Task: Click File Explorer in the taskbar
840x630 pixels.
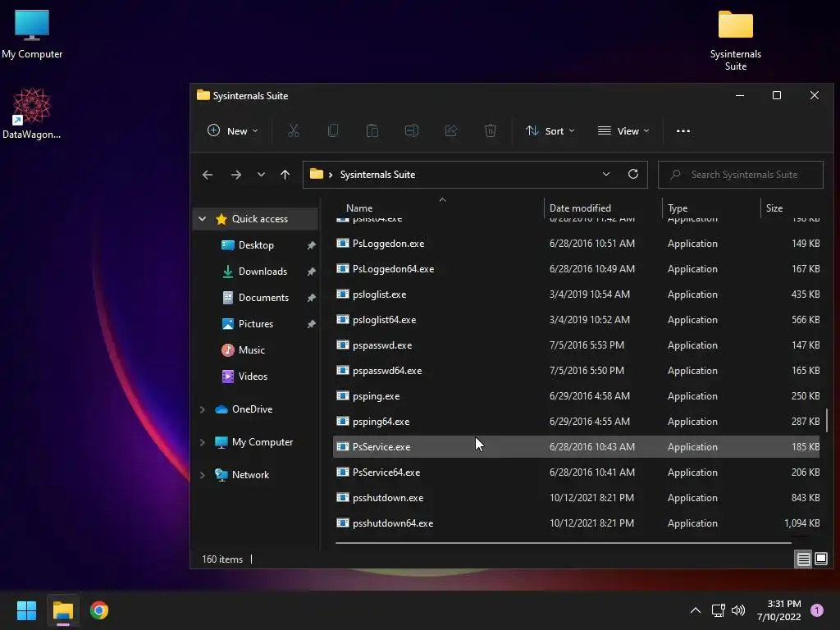Action: (x=62, y=610)
